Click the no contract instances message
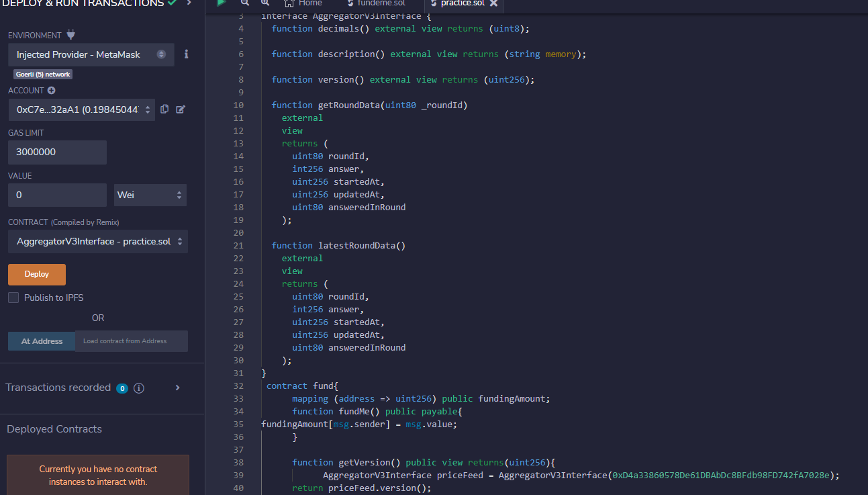The width and height of the screenshot is (868, 495). 98,476
